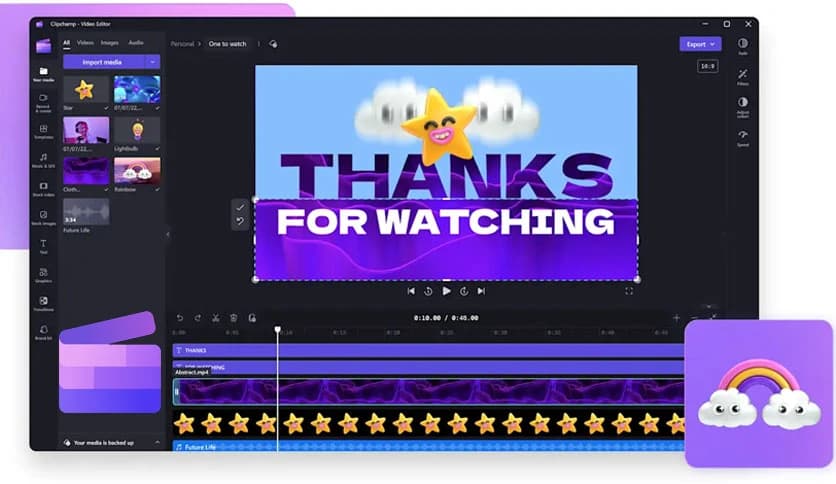Screen dimensions: 836x484
Task: Select the Lightbulb media thumbnail
Action: tap(137, 131)
